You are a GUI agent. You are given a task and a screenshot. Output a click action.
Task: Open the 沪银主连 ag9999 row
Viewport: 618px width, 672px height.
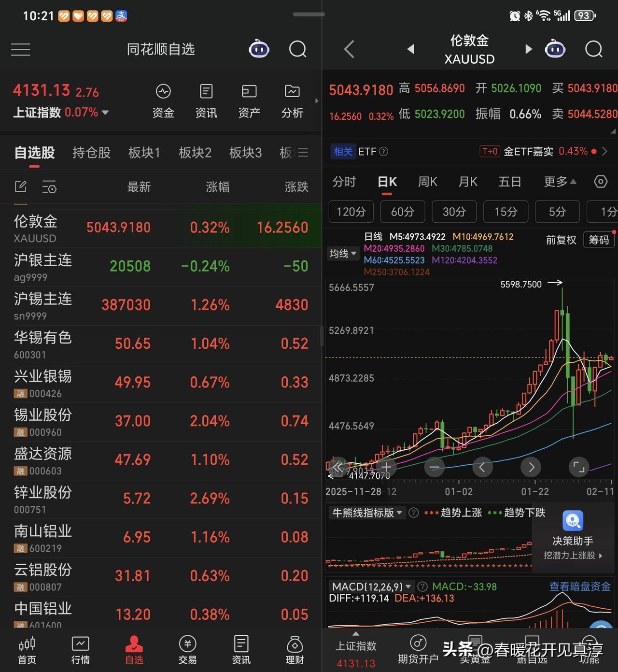[161, 267]
